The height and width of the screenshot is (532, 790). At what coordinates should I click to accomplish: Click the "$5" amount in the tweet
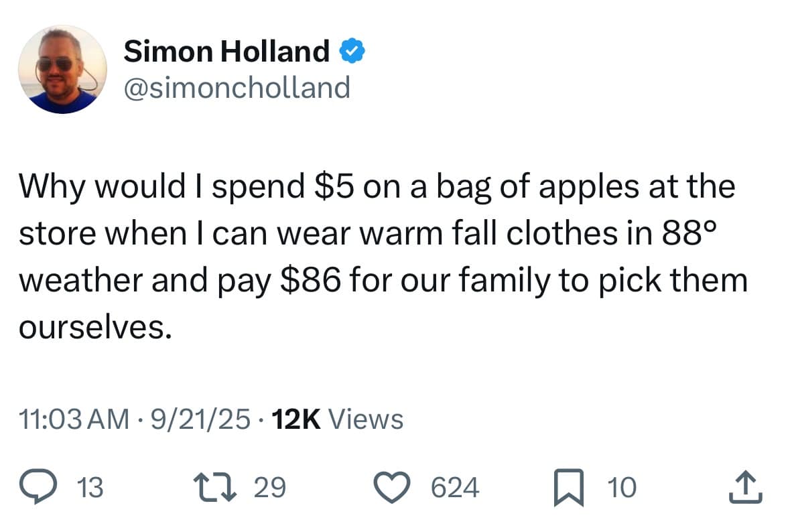pyautogui.click(x=334, y=187)
